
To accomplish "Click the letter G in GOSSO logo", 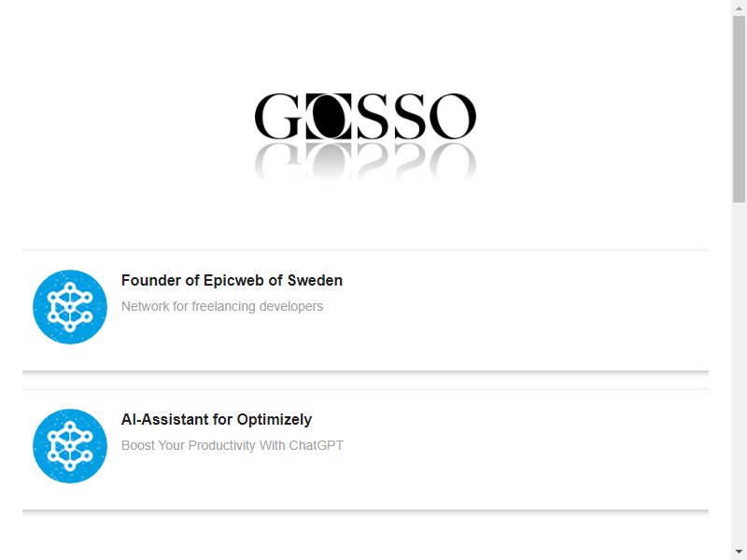I will [277, 116].
